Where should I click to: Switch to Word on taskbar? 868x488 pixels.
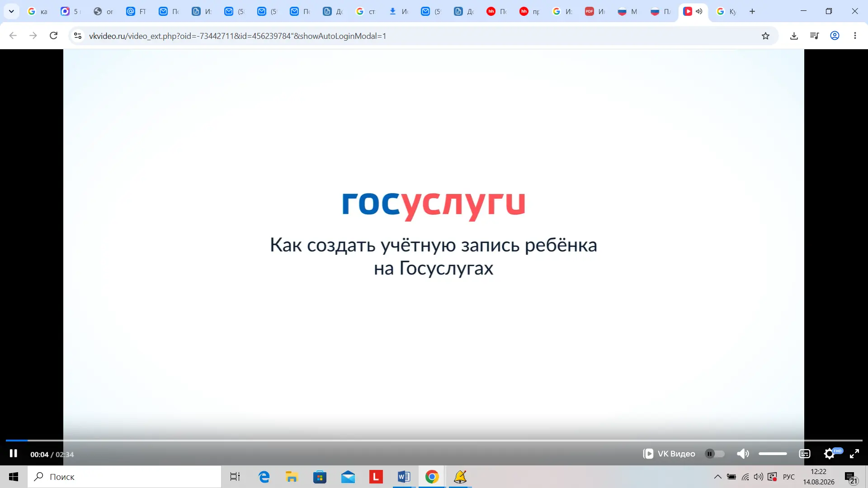(x=404, y=477)
